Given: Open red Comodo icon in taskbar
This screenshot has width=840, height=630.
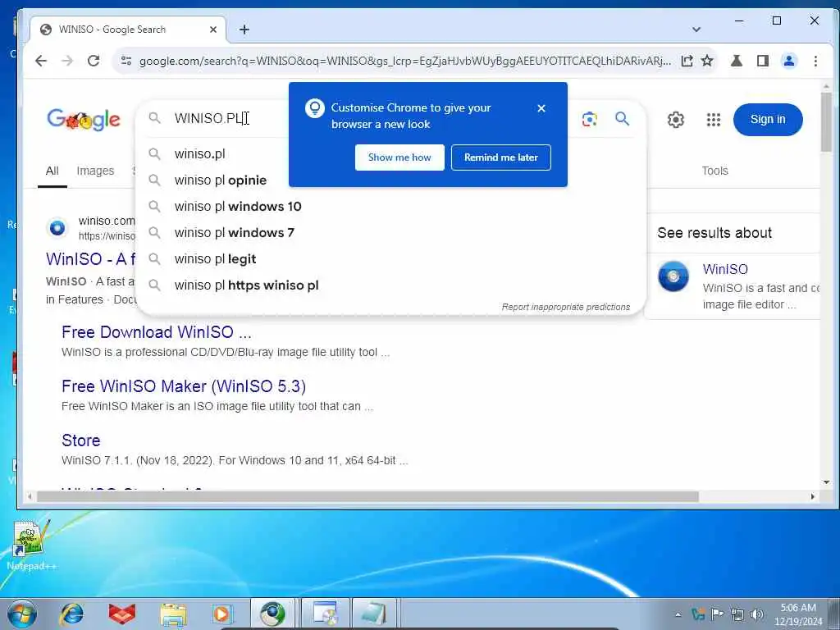Looking at the screenshot, I should pyautogui.click(x=122, y=614).
